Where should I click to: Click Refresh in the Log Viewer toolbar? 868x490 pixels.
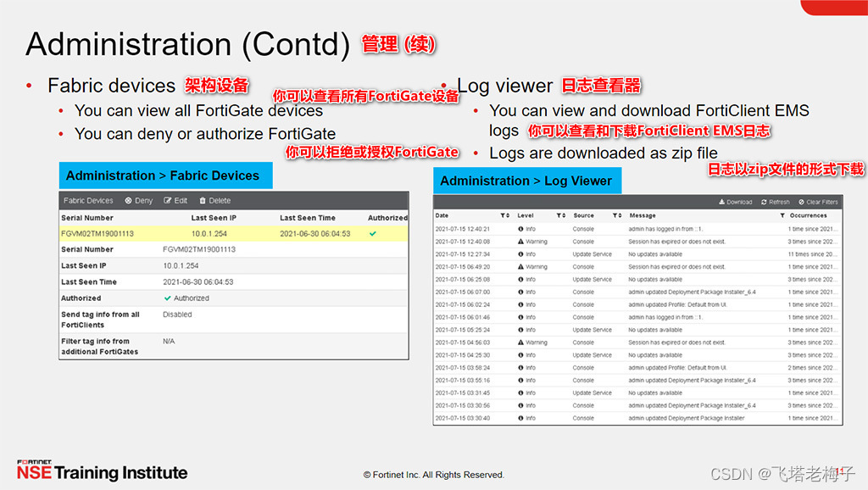(x=775, y=202)
